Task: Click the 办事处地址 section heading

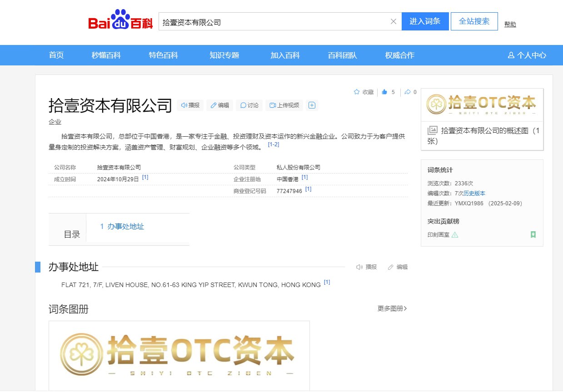Action: pos(74,267)
